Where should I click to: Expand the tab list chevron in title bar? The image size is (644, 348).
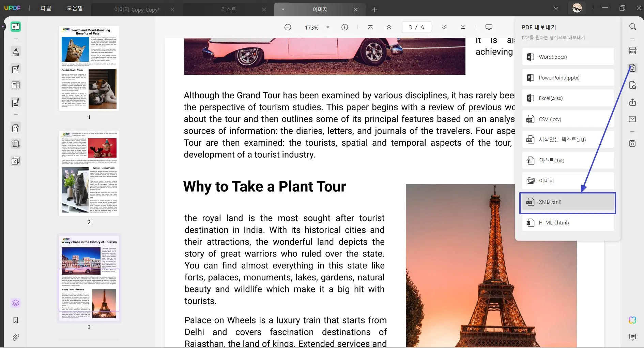tap(556, 8)
